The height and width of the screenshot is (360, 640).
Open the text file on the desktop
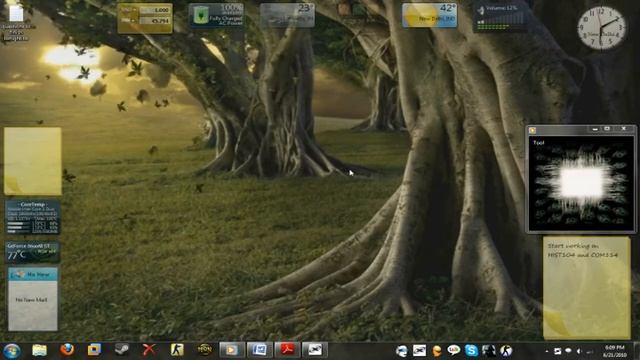point(16,22)
